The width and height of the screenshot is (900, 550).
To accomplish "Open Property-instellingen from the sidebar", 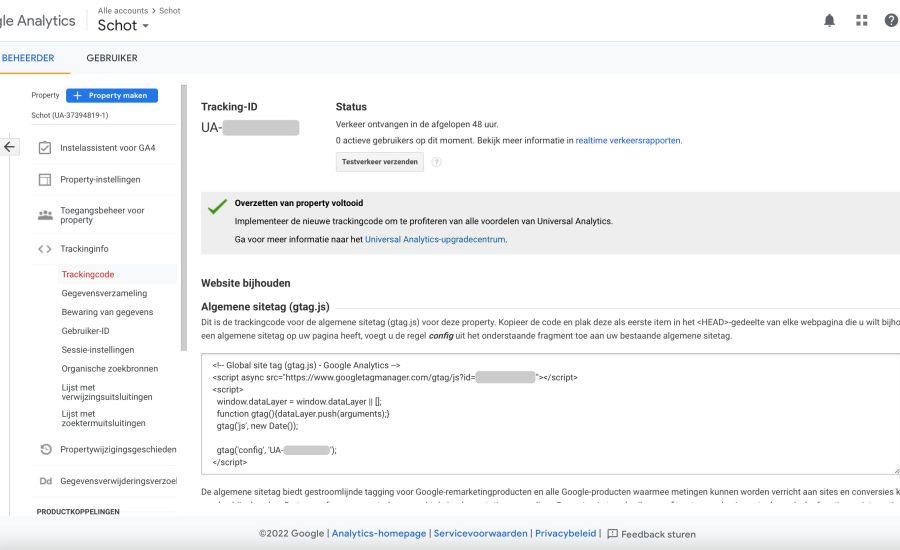I will click(100, 180).
